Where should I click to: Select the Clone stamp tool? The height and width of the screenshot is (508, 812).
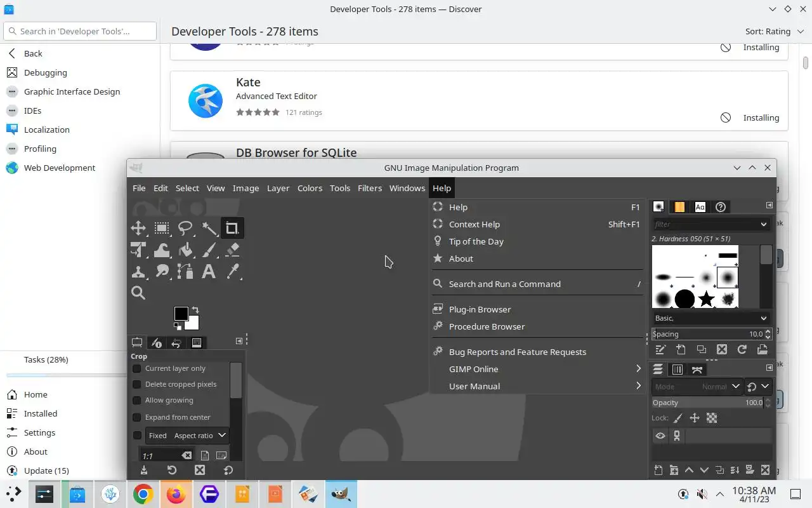point(138,272)
